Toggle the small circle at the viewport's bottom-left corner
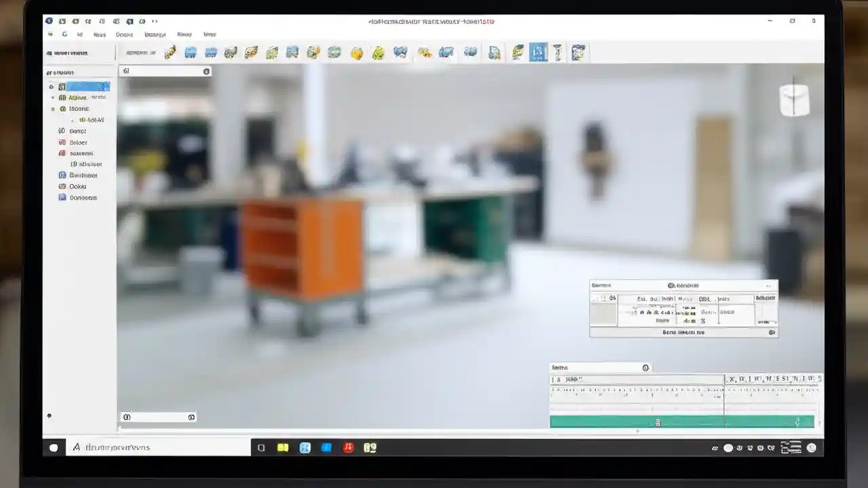 [126, 417]
